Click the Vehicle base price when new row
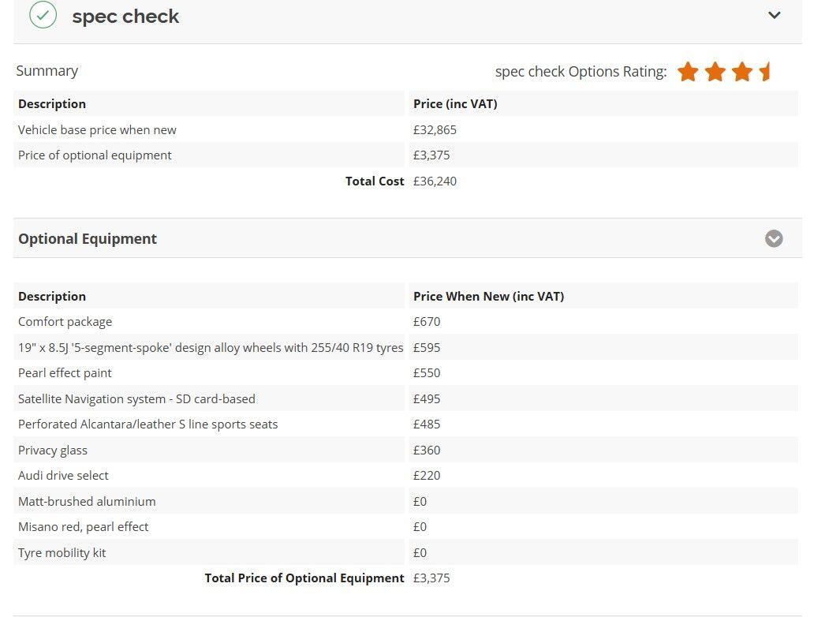The height and width of the screenshot is (617, 840). point(405,129)
